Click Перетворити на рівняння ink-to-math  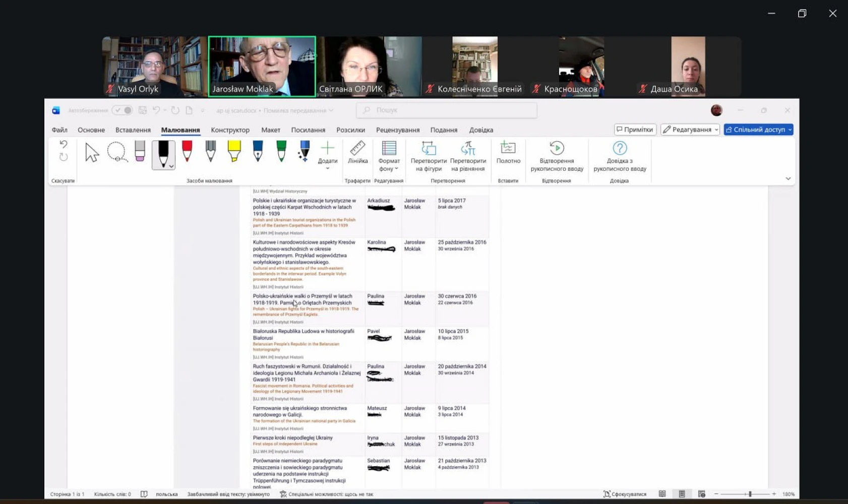pos(468,156)
